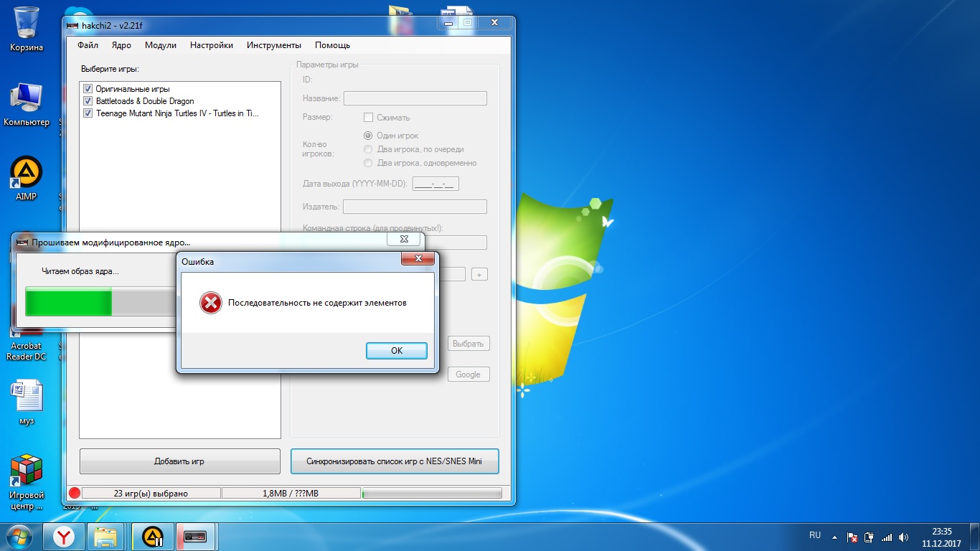Click the red error icon in dialog

(210, 303)
